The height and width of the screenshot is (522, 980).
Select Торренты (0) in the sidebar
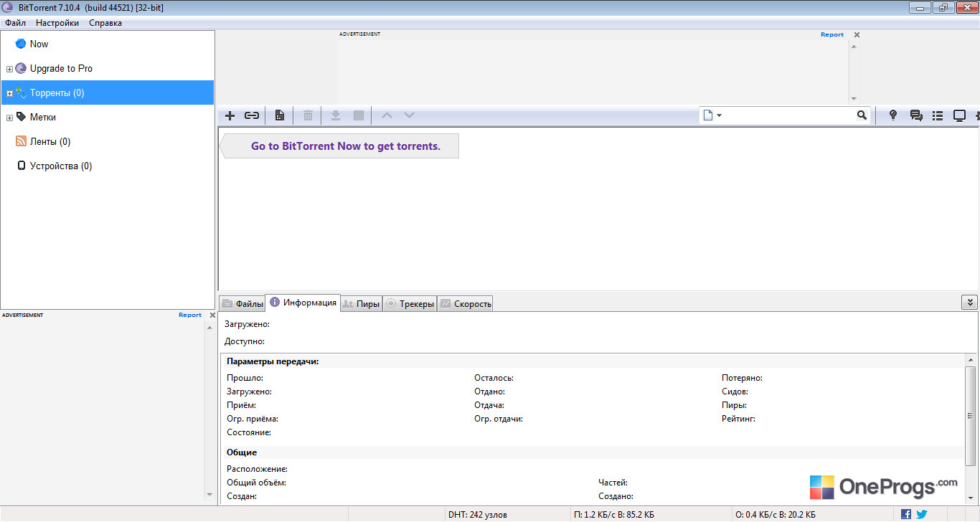coord(108,92)
